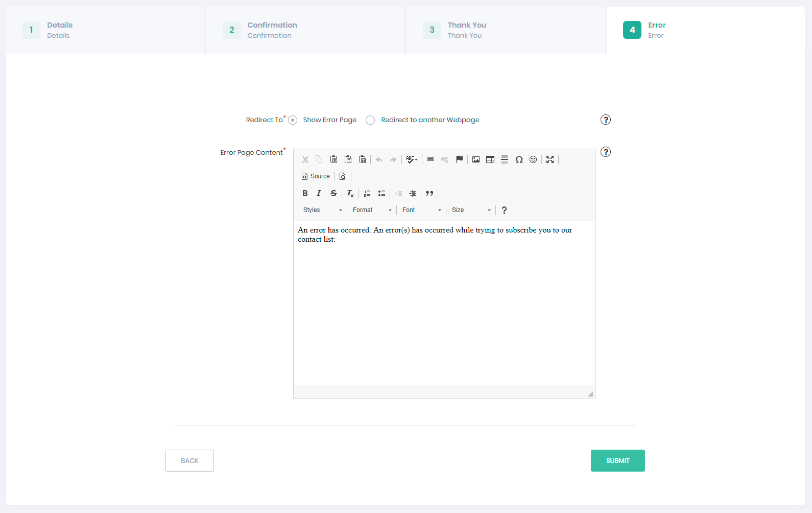Maximize the editor with the fullscreen icon
The image size is (812, 513).
coord(550,159)
